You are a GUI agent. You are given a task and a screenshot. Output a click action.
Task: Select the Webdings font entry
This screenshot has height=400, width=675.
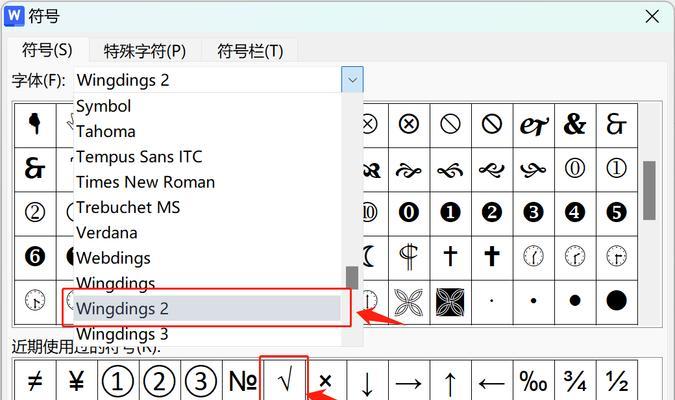(209, 258)
